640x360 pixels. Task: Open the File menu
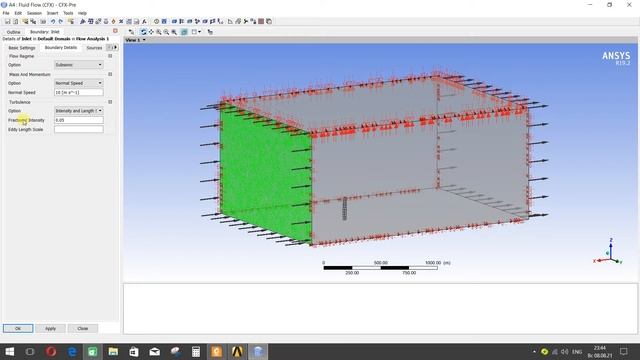pos(6,13)
